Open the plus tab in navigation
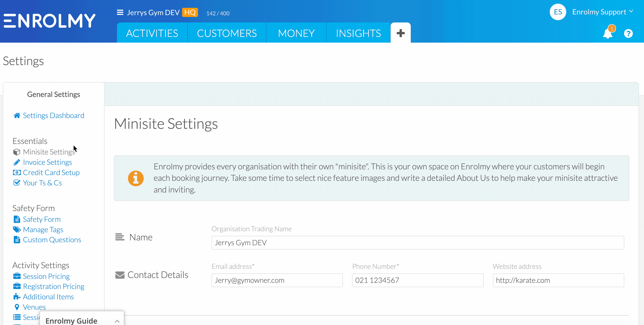Screen dimensions: 644x325 point(400,33)
